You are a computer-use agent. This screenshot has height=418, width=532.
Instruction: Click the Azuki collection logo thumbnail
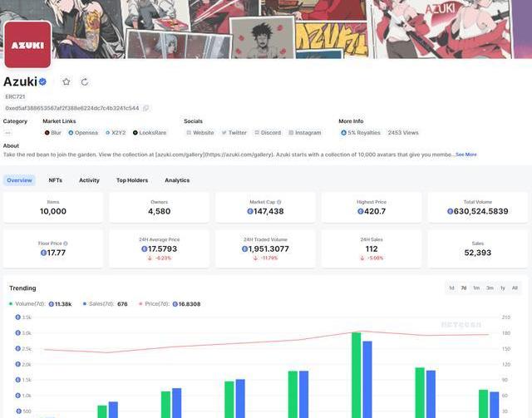click(x=27, y=44)
